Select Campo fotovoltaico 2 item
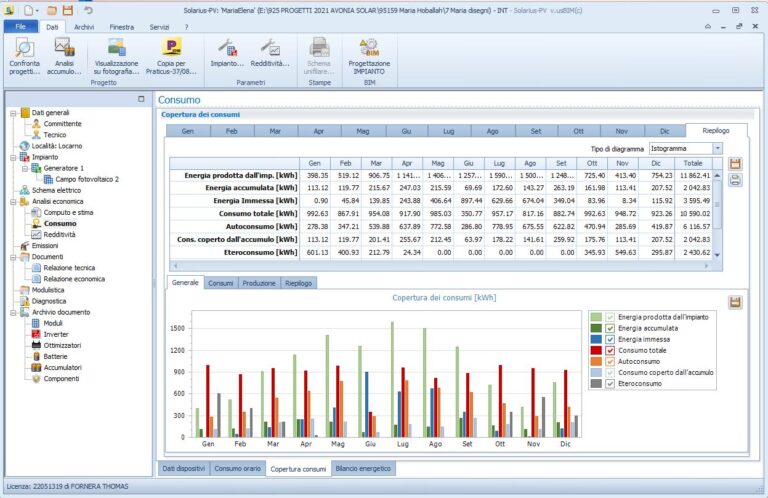Screen dimensions: 768x498 [x=87, y=179]
